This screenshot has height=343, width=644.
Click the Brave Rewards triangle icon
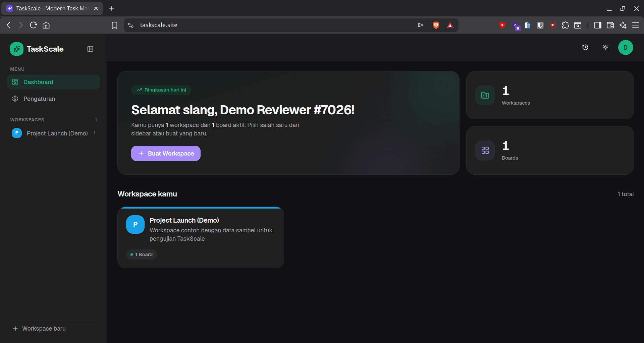[450, 25]
